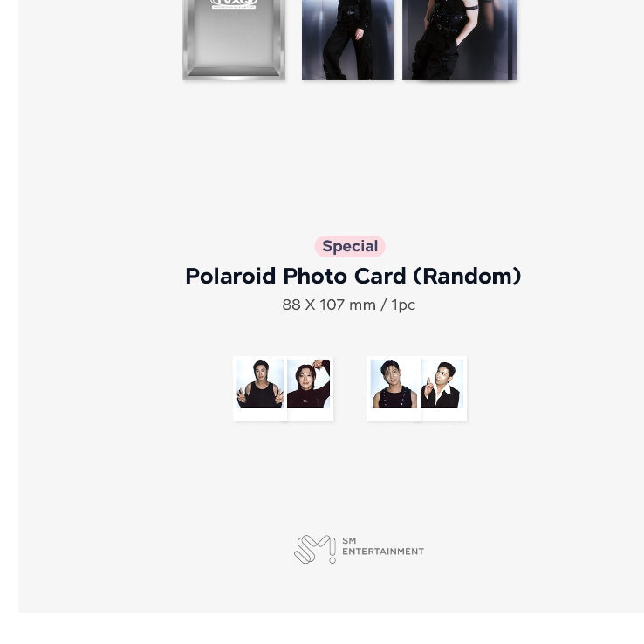Click the SM outlined logo icon
This screenshot has height=644, width=644.
(315, 549)
